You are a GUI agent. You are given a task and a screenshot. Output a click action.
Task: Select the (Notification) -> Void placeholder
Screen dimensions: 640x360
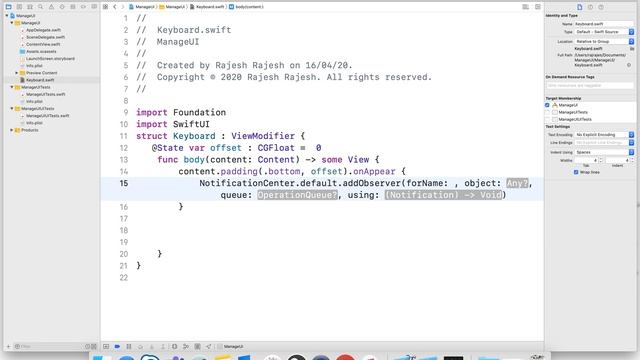coord(444,195)
